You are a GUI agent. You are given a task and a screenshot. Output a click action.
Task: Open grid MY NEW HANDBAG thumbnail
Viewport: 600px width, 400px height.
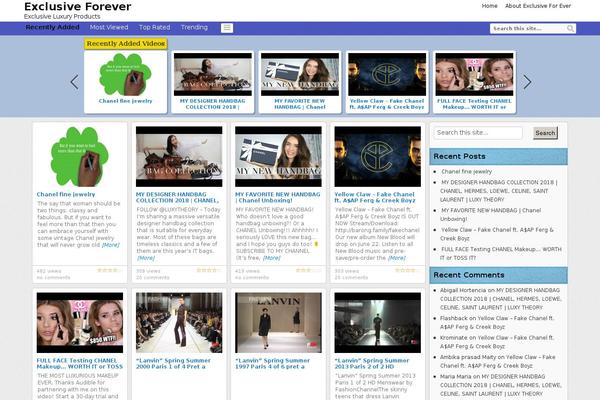pos(278,157)
